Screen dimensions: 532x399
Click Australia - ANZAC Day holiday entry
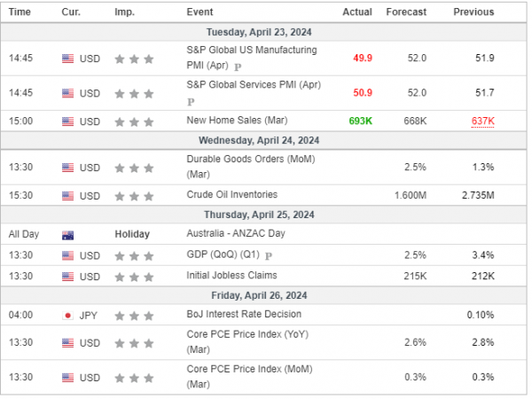[x=236, y=233]
